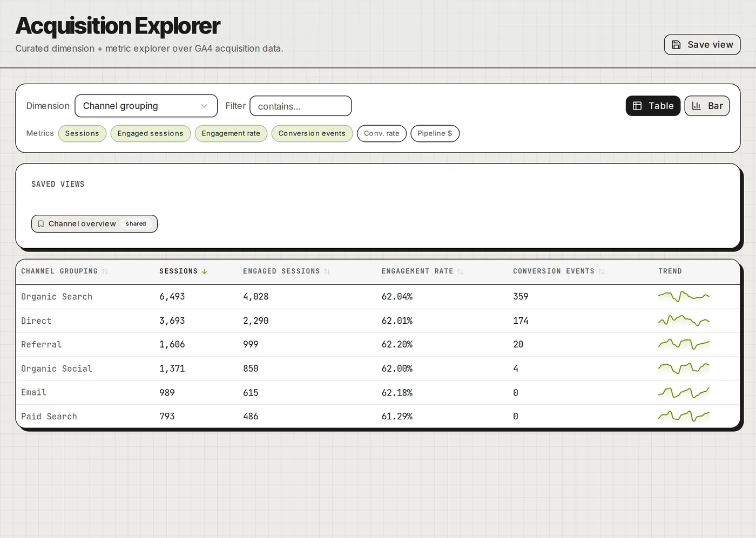
Task: Click the Acquisition Explorer title
Action: tap(118, 25)
